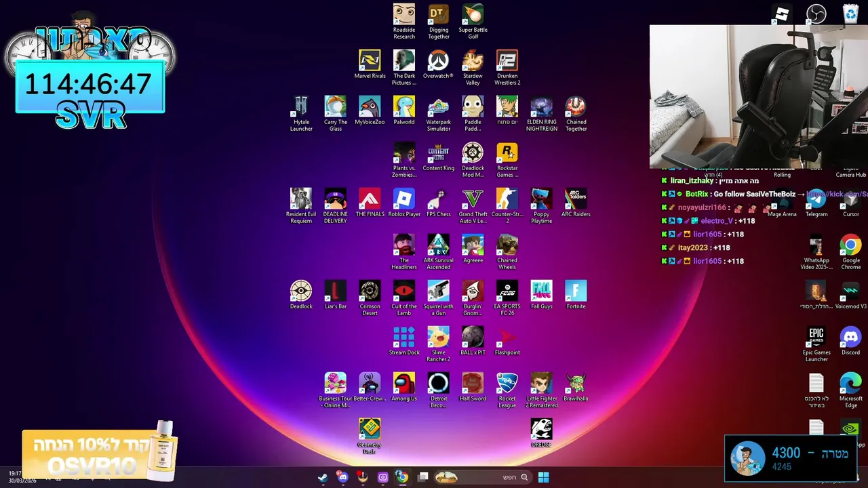The height and width of the screenshot is (488, 868).
Task: Open Grand Theft Auto V icon
Action: click(473, 205)
